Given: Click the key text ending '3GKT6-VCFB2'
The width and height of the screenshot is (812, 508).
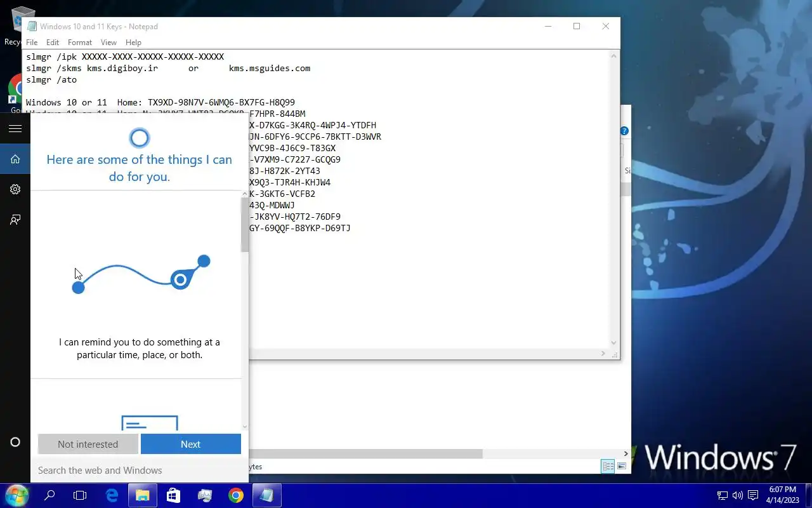Looking at the screenshot, I should tap(282, 194).
